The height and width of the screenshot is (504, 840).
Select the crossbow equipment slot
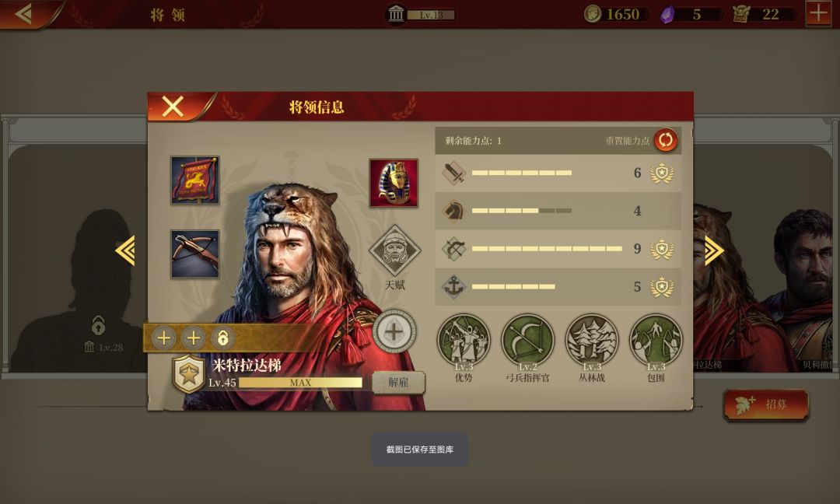coord(195,254)
